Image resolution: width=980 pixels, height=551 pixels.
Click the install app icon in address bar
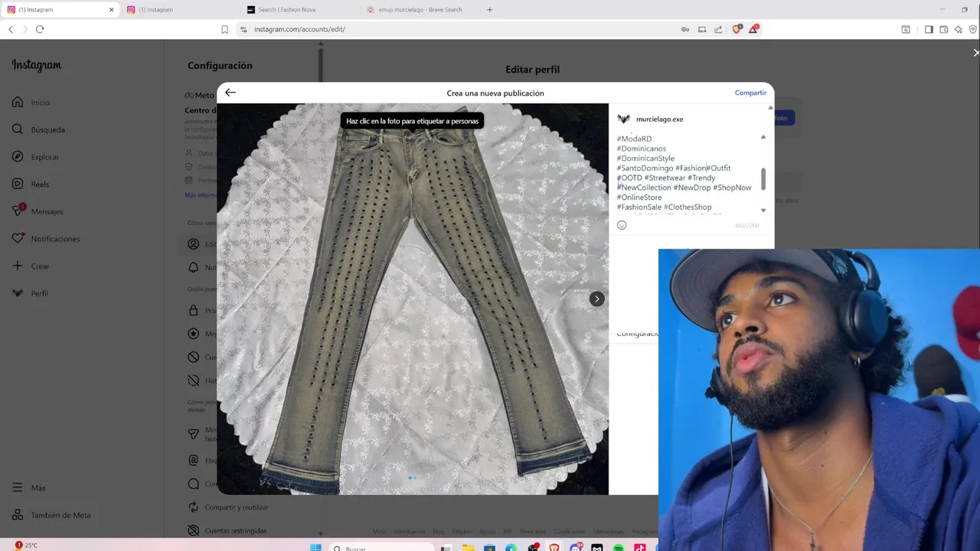701,29
